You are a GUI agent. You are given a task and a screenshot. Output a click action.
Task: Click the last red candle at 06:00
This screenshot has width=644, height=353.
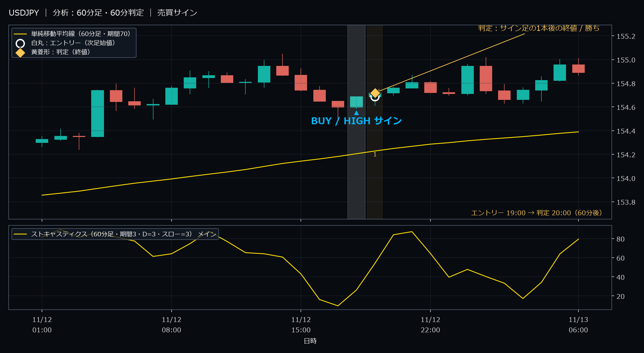tap(578, 68)
